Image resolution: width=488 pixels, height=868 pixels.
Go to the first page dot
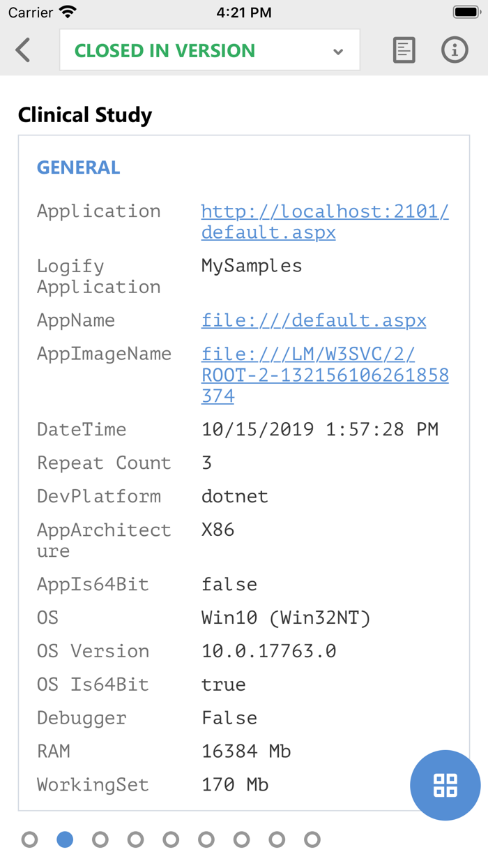(29, 839)
